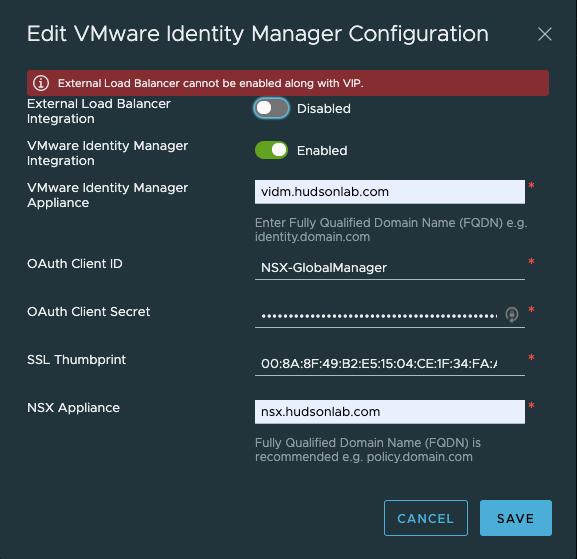Click the error message 'External Load Balancer cannot be enabled along with VIP.'

(x=210, y=84)
